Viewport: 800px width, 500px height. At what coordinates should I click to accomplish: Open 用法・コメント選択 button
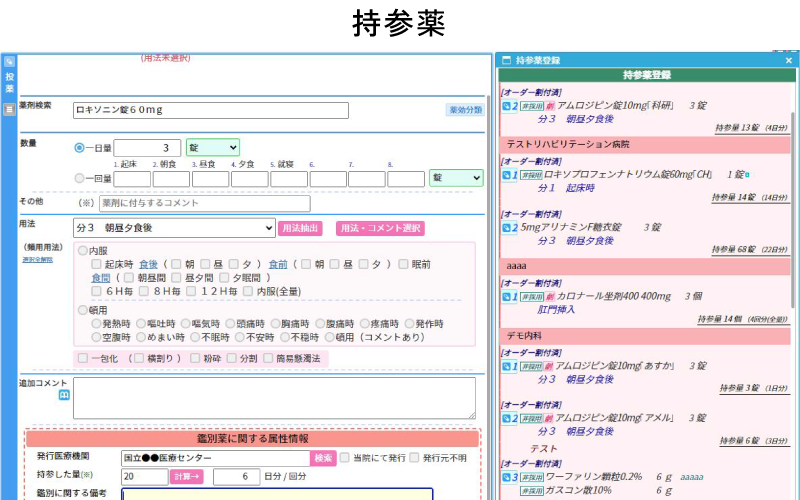point(379,229)
